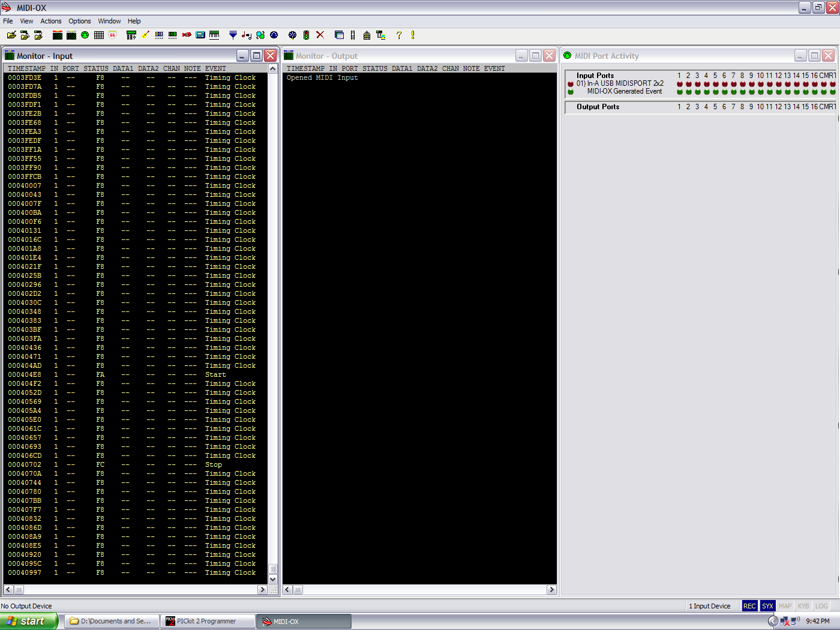Click 'MIDI-OX Generated Event' port label

(x=625, y=91)
